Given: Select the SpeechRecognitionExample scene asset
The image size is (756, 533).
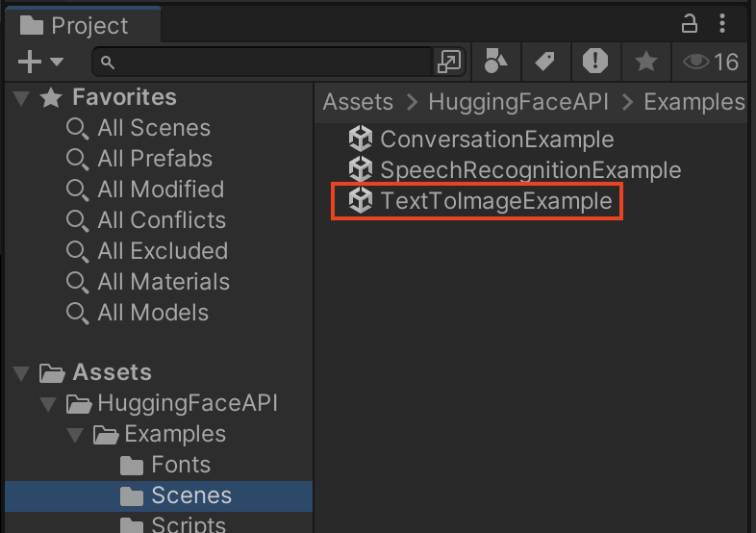Looking at the screenshot, I should click(515, 169).
